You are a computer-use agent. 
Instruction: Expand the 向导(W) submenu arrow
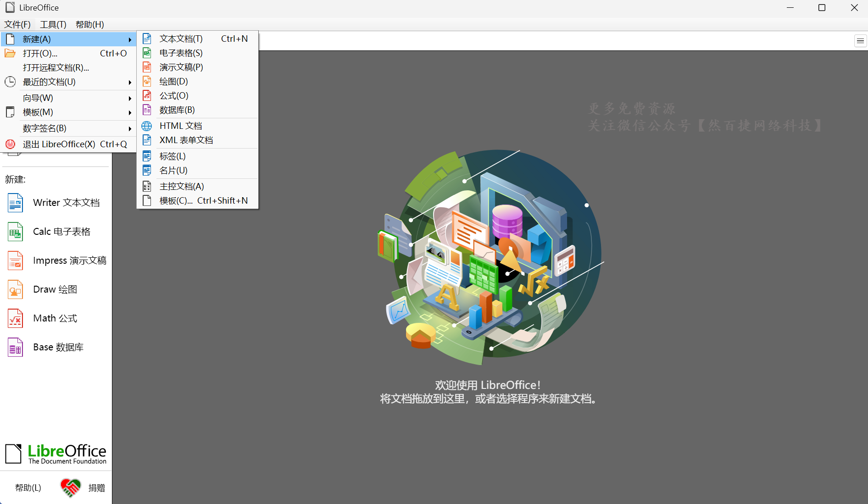130,98
